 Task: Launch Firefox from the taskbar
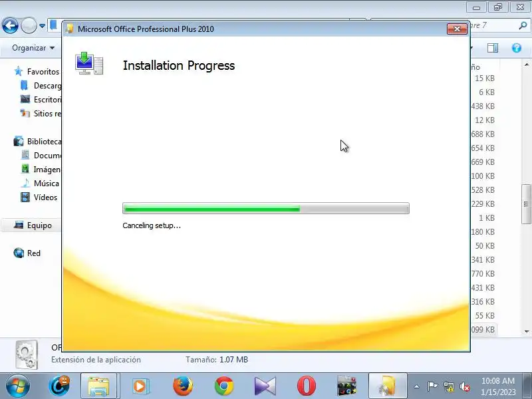(182, 386)
